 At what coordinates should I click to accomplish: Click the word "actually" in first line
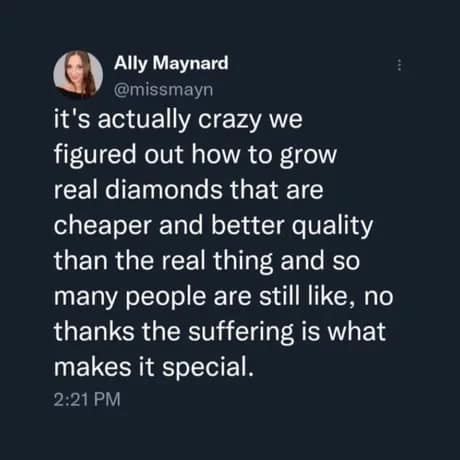(x=144, y=119)
